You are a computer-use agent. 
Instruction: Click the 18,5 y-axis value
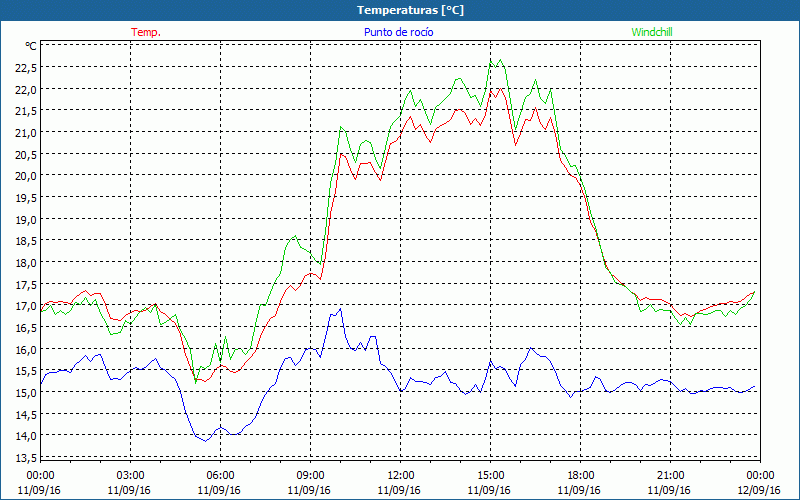(26, 241)
